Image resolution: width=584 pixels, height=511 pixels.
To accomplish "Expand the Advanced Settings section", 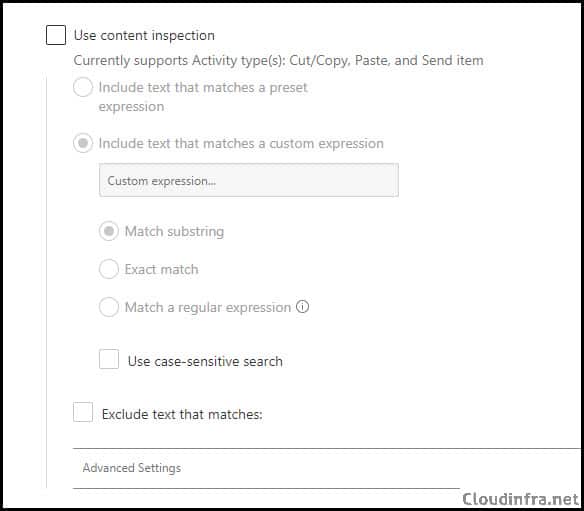I will click(x=266, y=468).
